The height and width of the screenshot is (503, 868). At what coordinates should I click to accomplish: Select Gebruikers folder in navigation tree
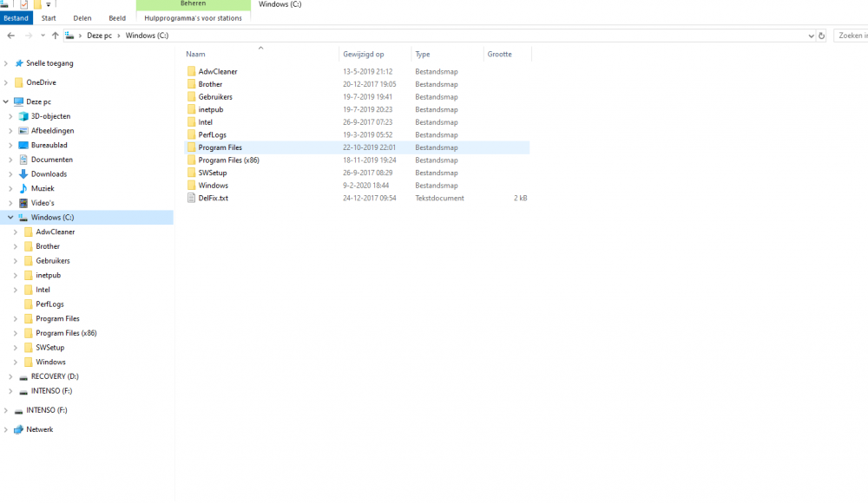(x=53, y=261)
